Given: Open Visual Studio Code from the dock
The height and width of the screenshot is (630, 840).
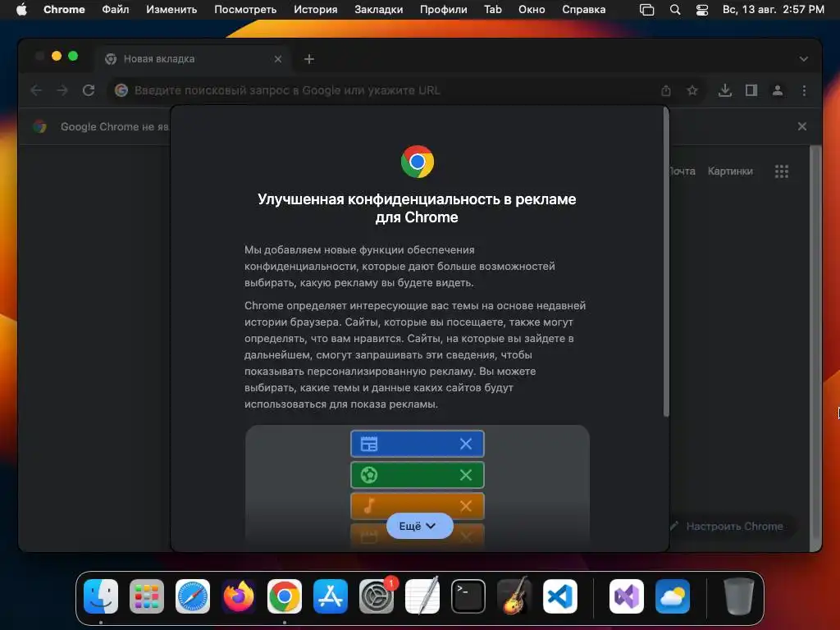Looking at the screenshot, I should [559, 596].
